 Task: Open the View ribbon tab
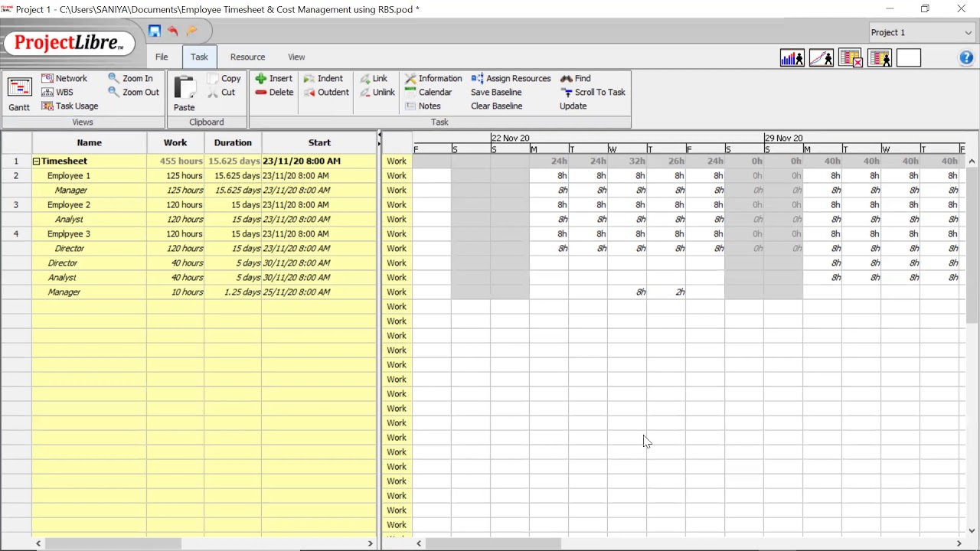pyautogui.click(x=296, y=57)
